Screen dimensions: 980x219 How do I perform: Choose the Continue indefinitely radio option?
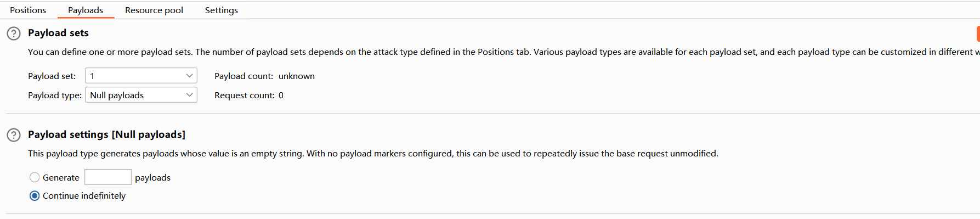point(35,196)
